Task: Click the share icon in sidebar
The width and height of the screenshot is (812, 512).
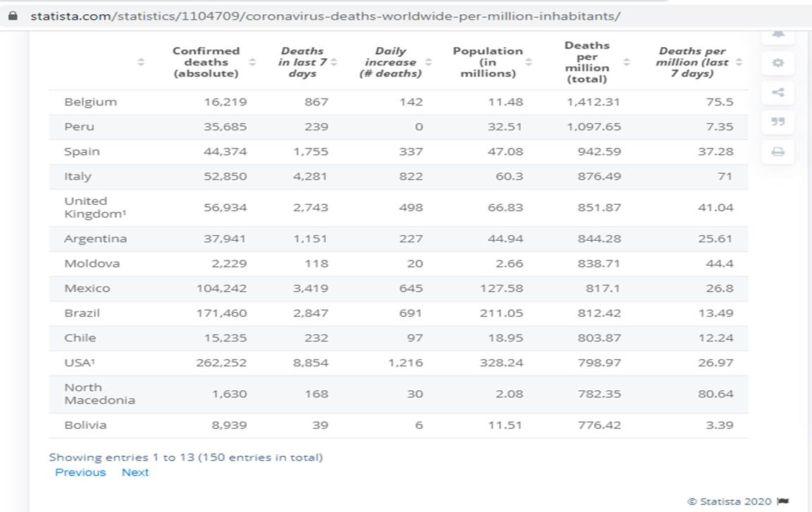Action: (x=778, y=92)
